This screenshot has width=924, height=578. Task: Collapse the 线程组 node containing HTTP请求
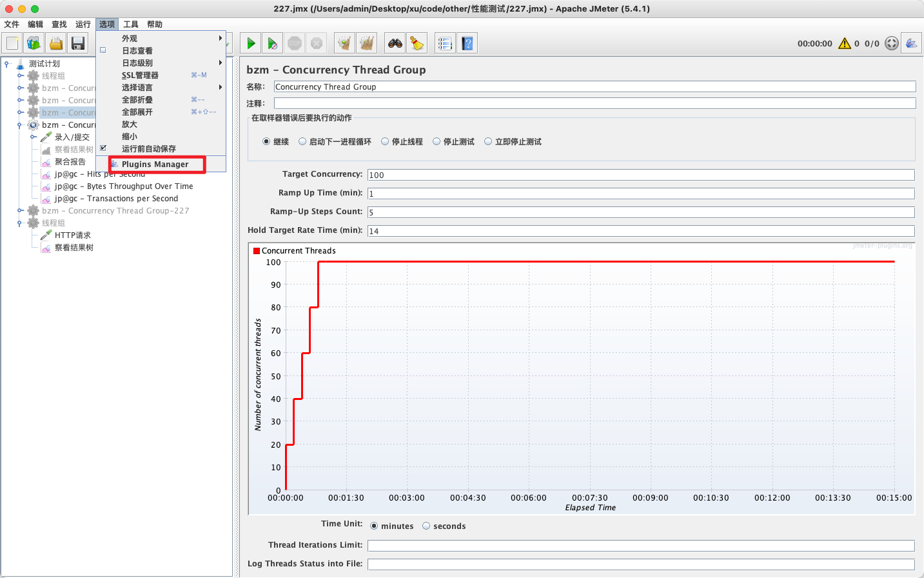coord(20,223)
